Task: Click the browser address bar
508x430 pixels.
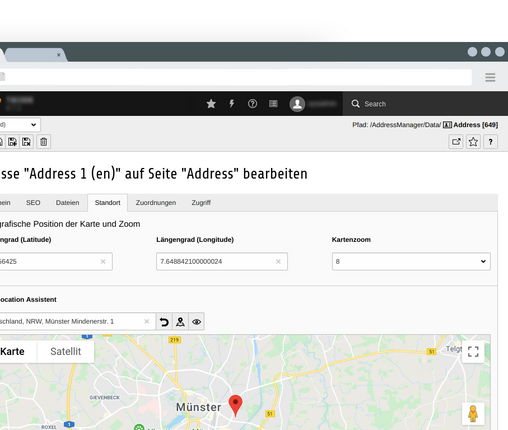Action: point(235,77)
